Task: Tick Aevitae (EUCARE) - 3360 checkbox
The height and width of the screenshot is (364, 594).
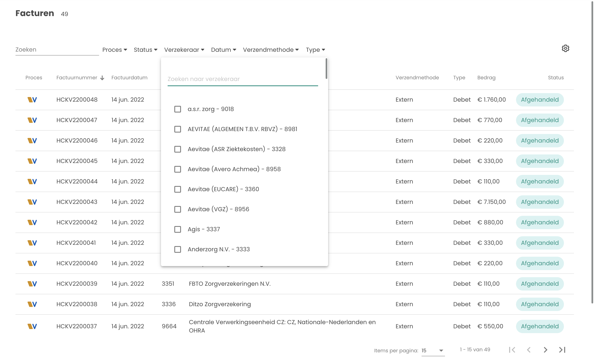Action: tap(178, 189)
